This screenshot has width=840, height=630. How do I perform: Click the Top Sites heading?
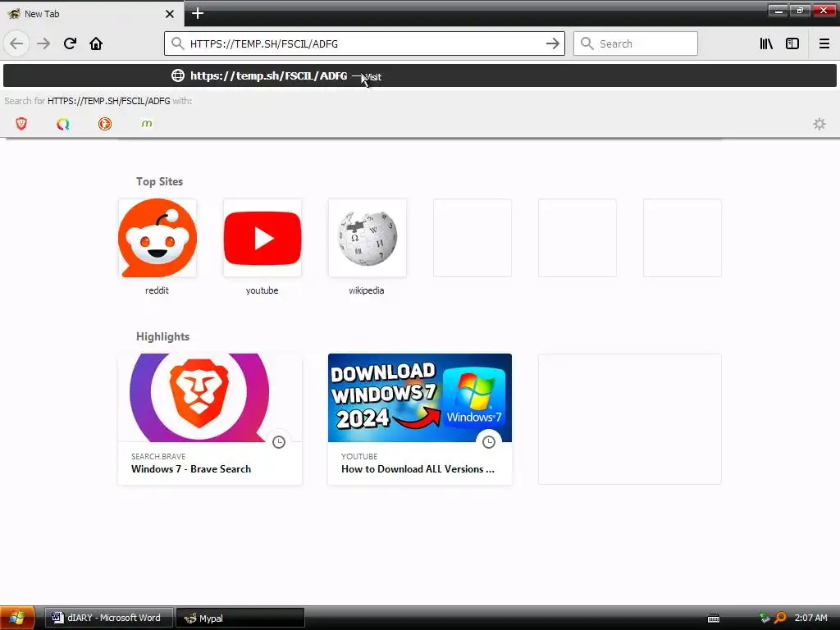click(159, 181)
